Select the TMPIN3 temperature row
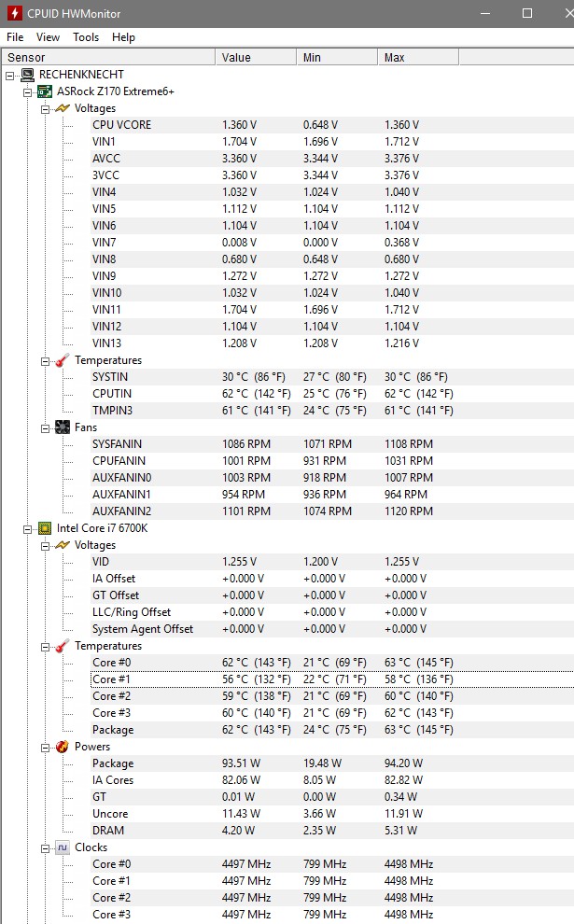The height and width of the screenshot is (924, 574). [331, 410]
